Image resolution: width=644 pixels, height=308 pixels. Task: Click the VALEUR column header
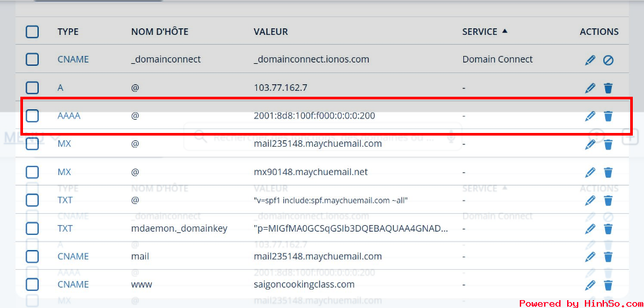(x=271, y=32)
